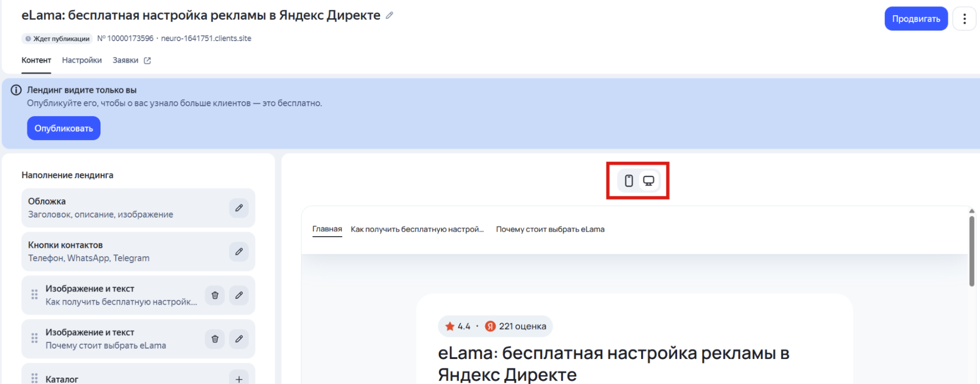This screenshot has width=980, height=384.
Task: Open the three-dot more options menu
Action: [964, 19]
